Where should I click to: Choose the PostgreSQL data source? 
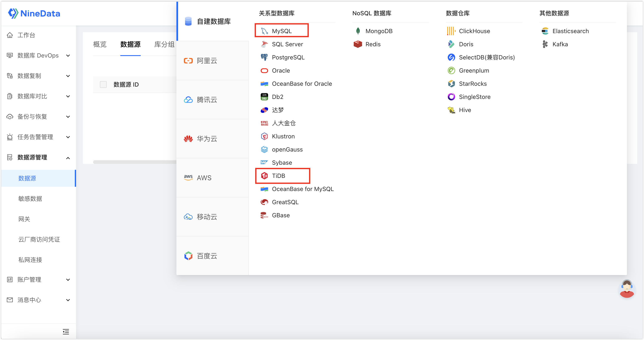(282, 58)
